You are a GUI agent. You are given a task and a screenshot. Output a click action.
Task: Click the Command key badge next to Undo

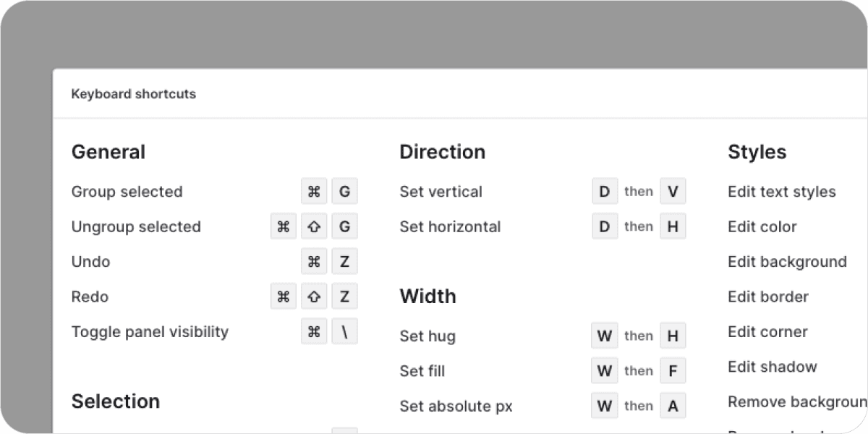(x=314, y=261)
